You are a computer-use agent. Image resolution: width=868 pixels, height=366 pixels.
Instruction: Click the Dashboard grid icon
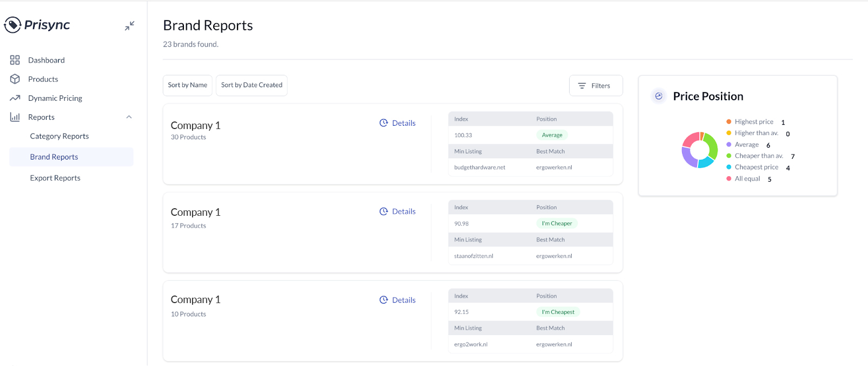(x=15, y=60)
